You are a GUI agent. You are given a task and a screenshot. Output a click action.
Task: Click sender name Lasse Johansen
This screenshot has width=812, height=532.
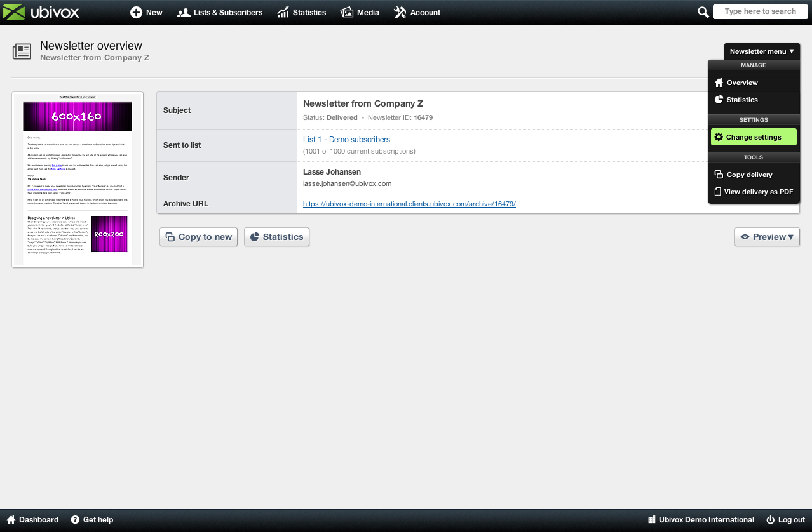point(333,172)
